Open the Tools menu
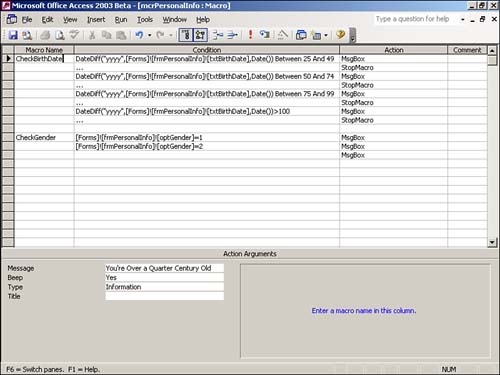 coord(145,20)
